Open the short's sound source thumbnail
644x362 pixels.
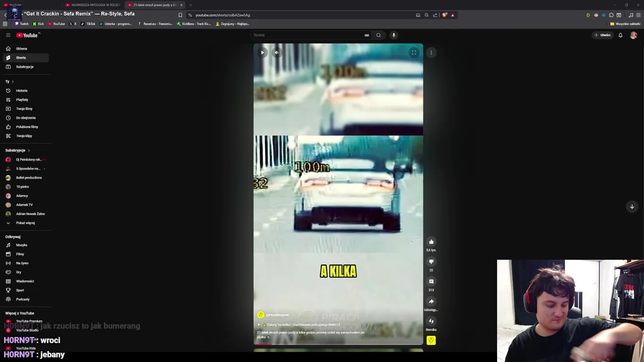[x=431, y=340]
